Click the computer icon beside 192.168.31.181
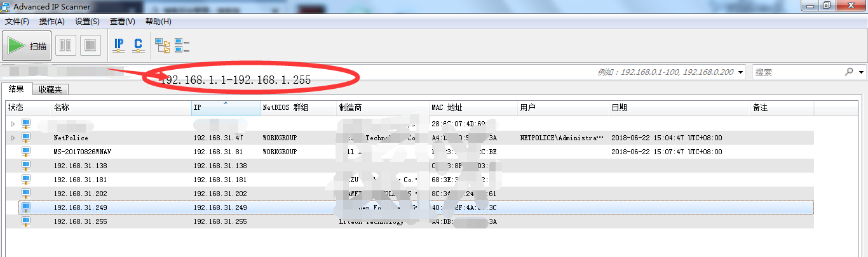Viewport: 868px width, 257px height. coord(26,179)
